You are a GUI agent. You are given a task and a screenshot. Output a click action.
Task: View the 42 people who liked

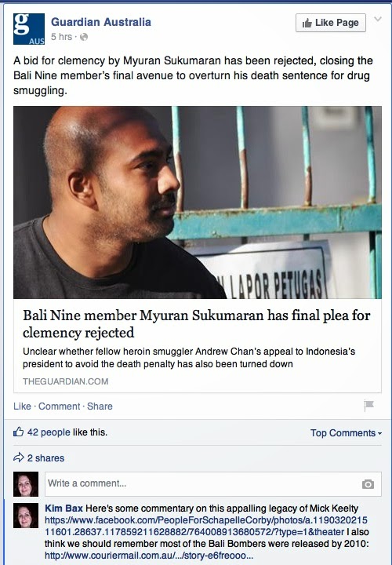click(49, 432)
